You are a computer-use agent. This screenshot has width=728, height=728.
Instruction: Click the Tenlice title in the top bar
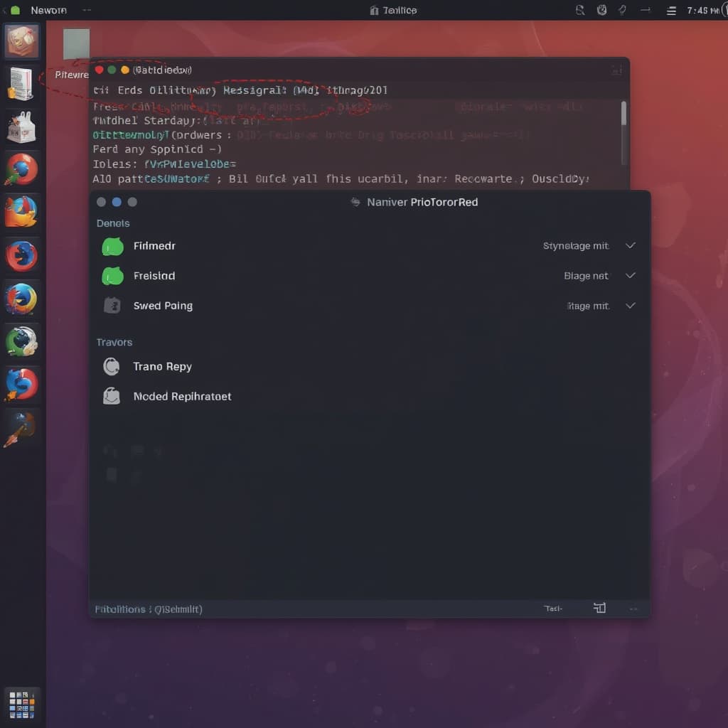tap(400, 10)
